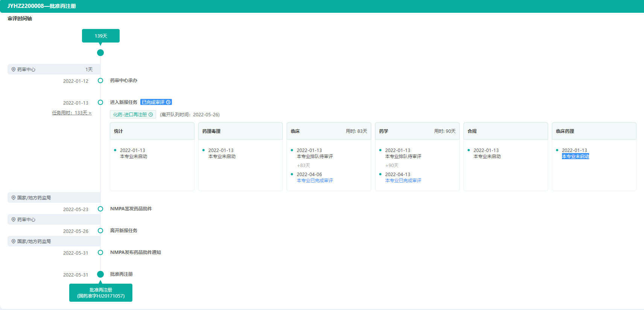Screen dimensions: 644x310
Task: Expand the 任务用时: 133天 link
Action: 72,113
